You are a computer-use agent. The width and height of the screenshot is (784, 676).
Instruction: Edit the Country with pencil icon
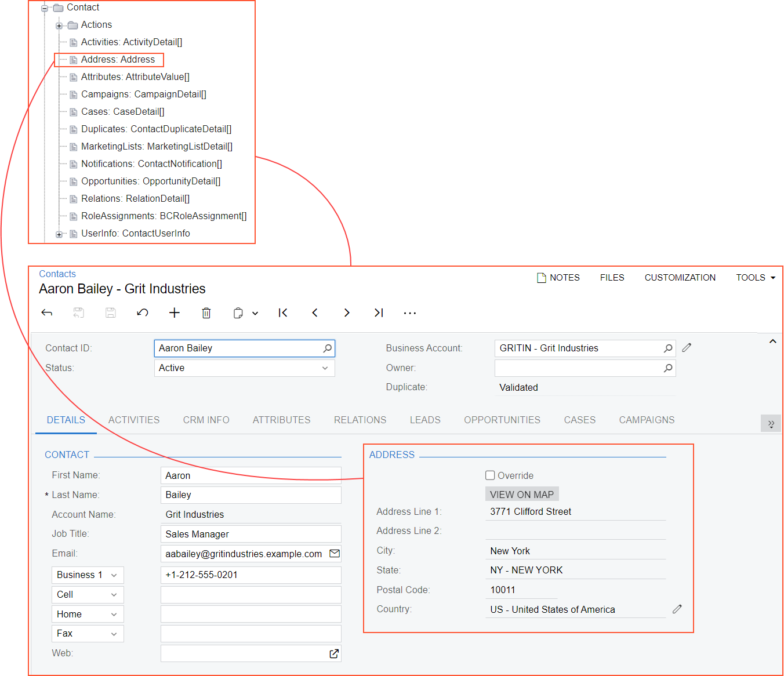click(677, 609)
